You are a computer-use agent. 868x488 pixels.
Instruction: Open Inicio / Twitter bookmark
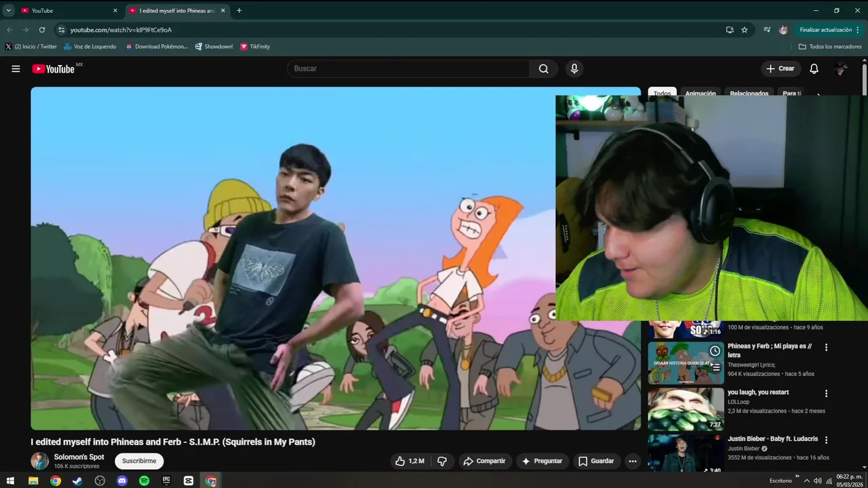[31, 47]
